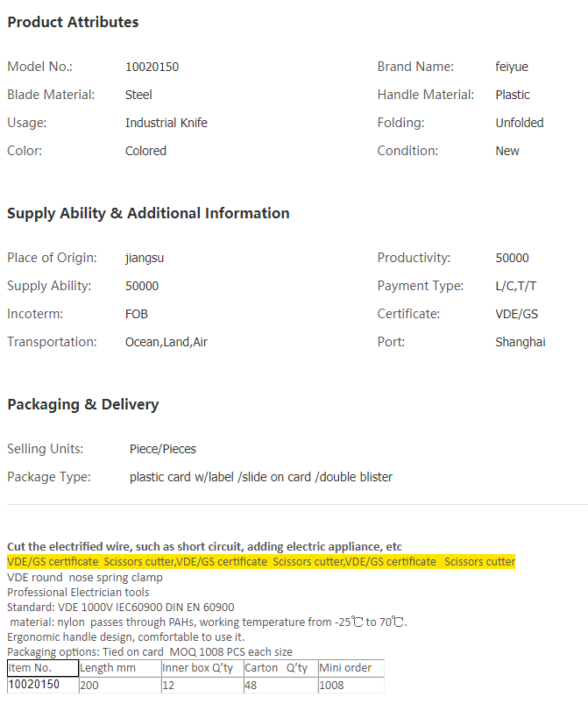The width and height of the screenshot is (588, 704).
Task: Click the Piece/Pieces selling units value
Action: pyautogui.click(x=163, y=449)
